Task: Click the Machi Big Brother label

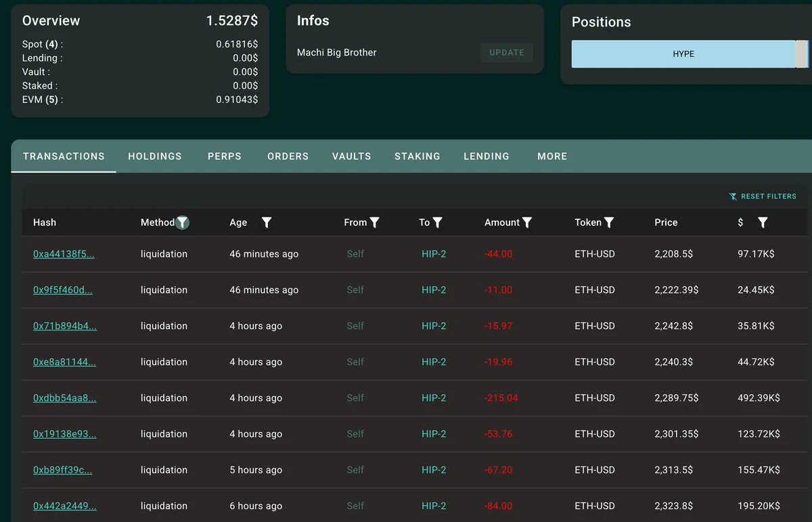Action: 337,52
